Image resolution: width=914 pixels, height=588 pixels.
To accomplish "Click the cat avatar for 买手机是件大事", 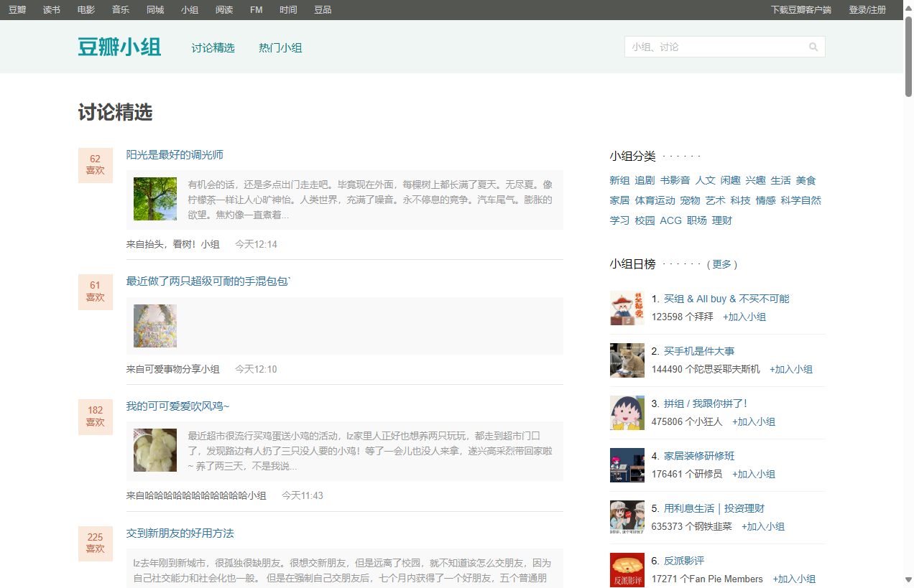I will (x=627, y=360).
